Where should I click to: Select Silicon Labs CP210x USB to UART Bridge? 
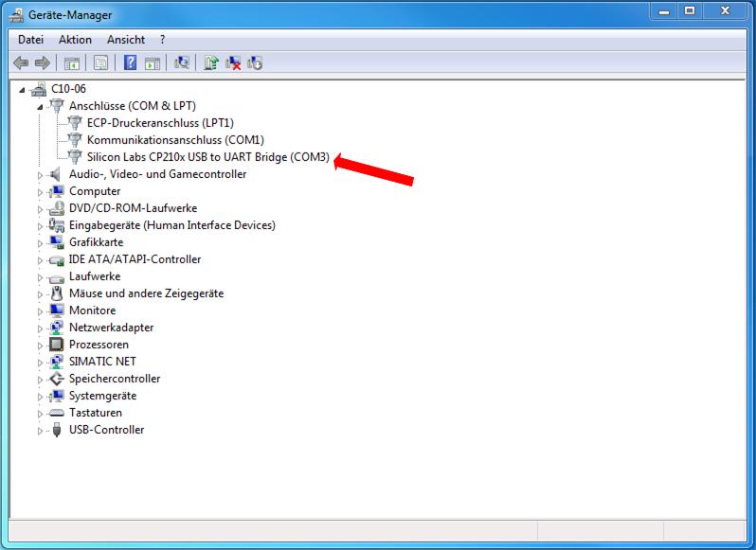coord(207,157)
